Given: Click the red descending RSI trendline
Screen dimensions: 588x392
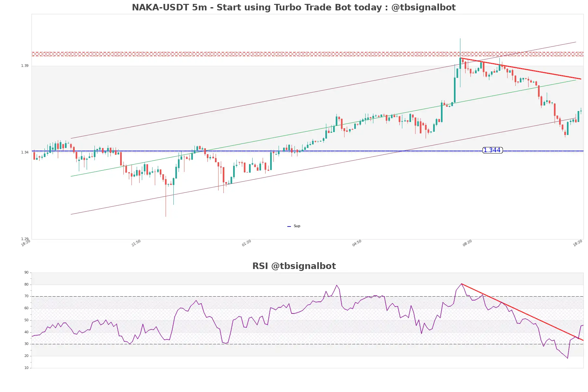Looking at the screenshot, I should click(522, 312).
